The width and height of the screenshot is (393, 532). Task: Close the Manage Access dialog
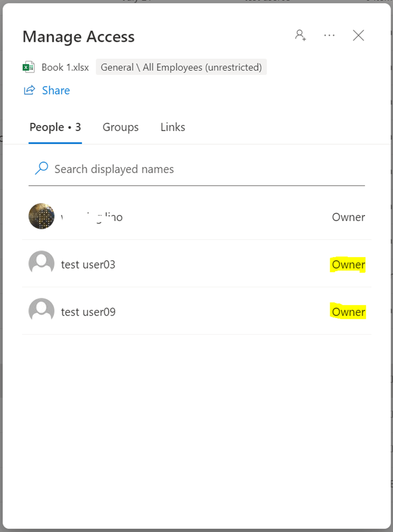358,35
